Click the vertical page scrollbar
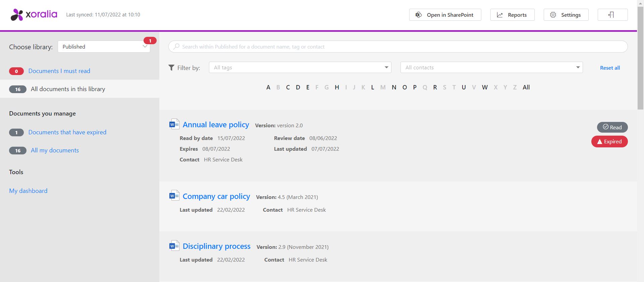 [640, 57]
